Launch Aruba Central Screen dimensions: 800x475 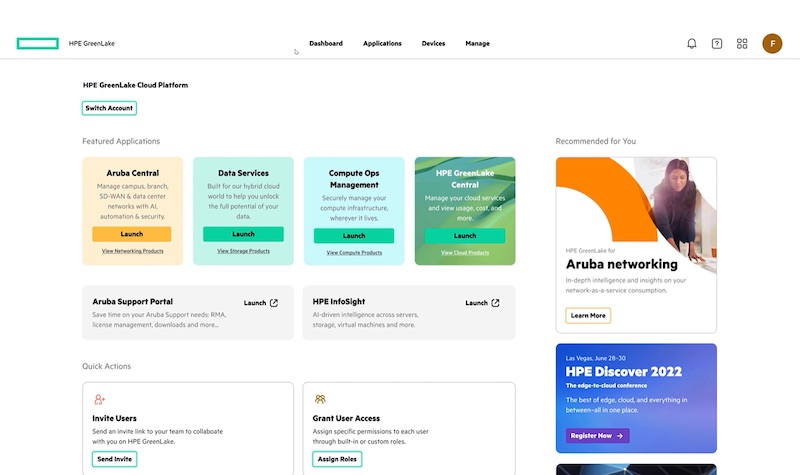tap(132, 234)
